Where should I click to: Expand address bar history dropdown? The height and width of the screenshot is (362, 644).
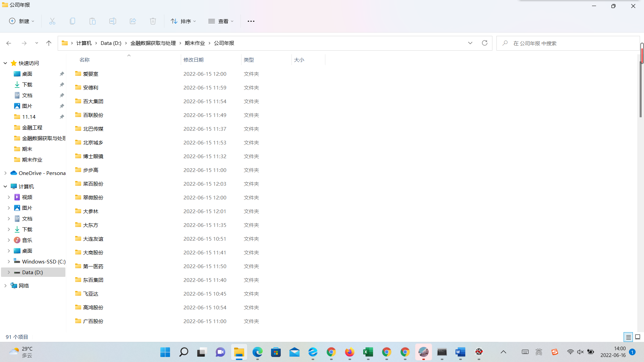coord(470,43)
